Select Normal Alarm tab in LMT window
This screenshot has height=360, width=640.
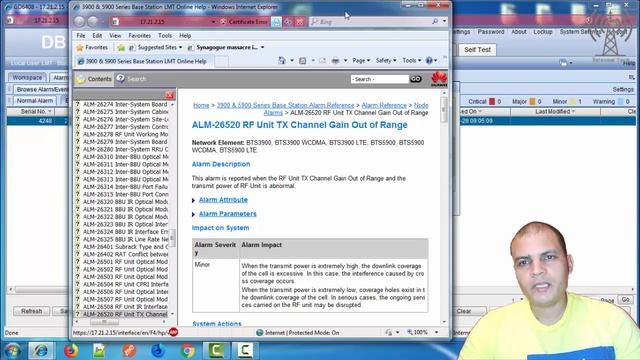(35, 100)
